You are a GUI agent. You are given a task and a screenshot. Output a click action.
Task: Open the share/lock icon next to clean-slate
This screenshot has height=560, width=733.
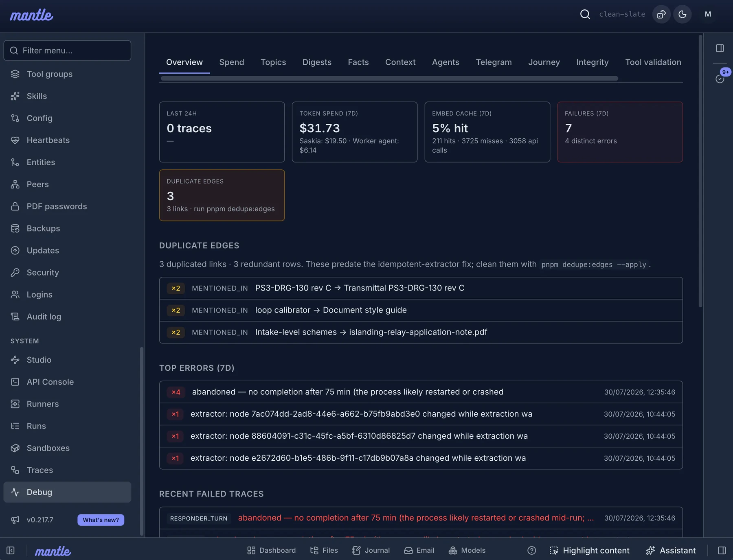(661, 14)
